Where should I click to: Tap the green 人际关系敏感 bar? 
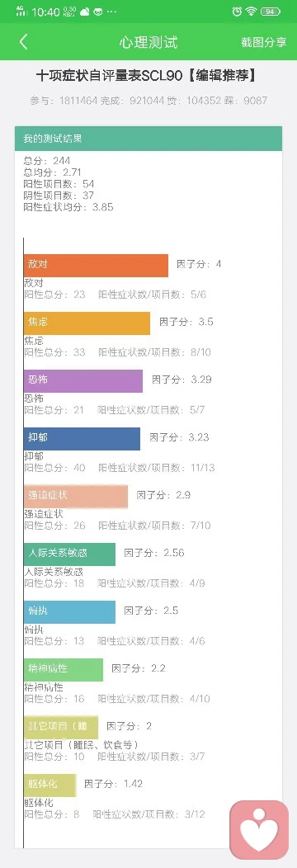point(69,554)
